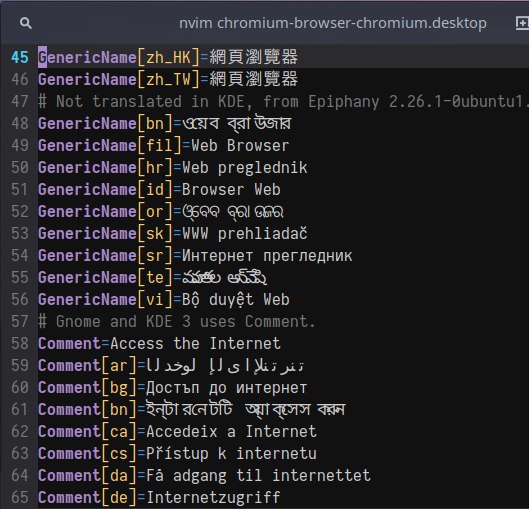Click 'WWW prehliadač' on the sk line
Screen dimensions: 529x509
point(245,233)
